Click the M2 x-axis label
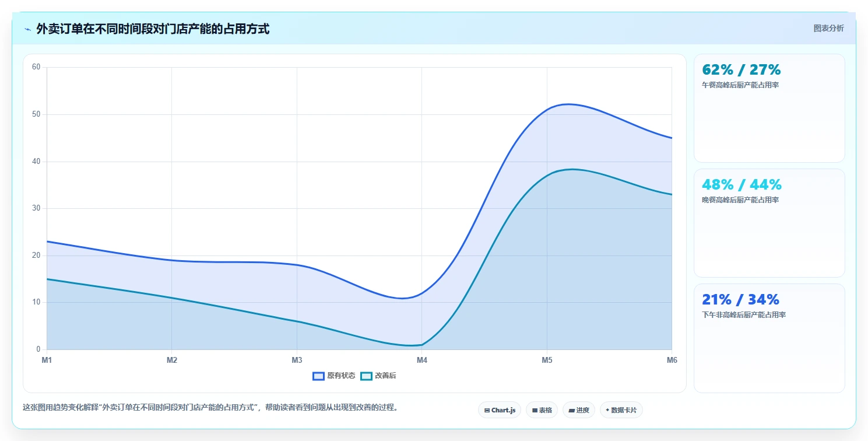 [172, 360]
